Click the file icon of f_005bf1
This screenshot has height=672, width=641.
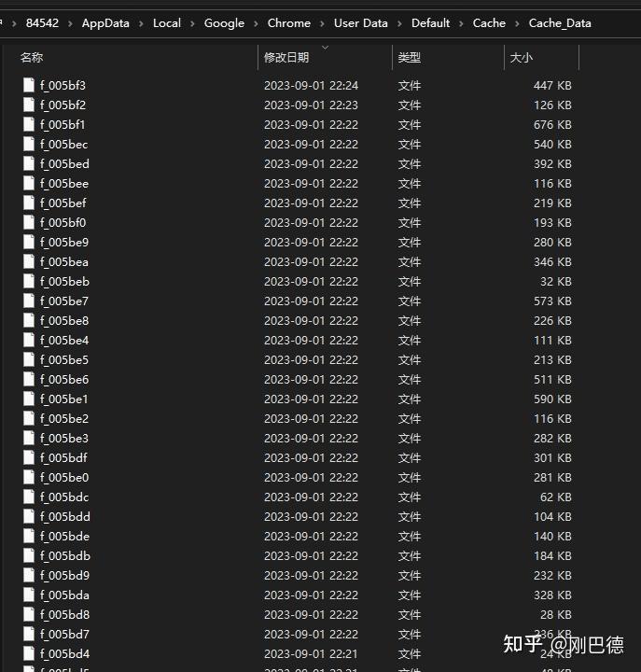[x=29, y=125]
